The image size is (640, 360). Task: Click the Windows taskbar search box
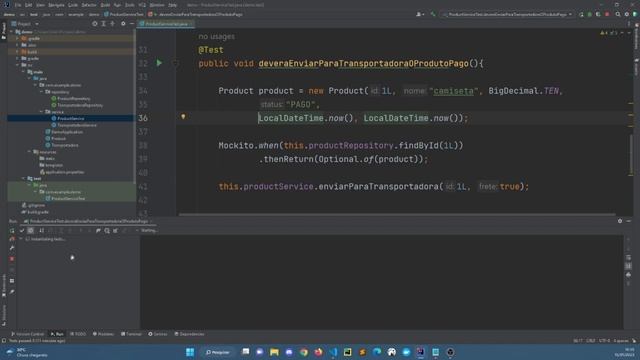pos(218,352)
